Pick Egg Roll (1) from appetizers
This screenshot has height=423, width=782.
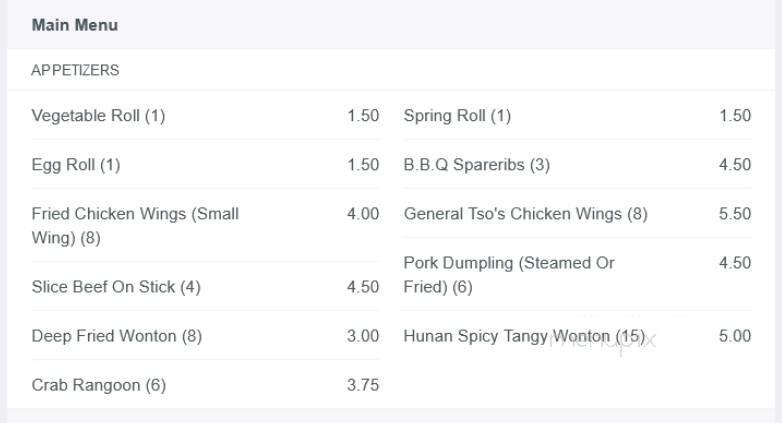pos(76,165)
